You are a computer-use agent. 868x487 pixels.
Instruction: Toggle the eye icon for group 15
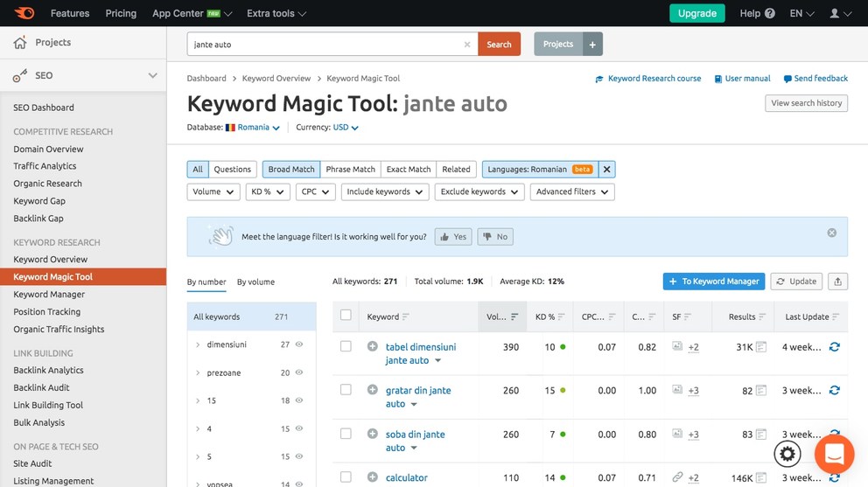pyautogui.click(x=299, y=400)
